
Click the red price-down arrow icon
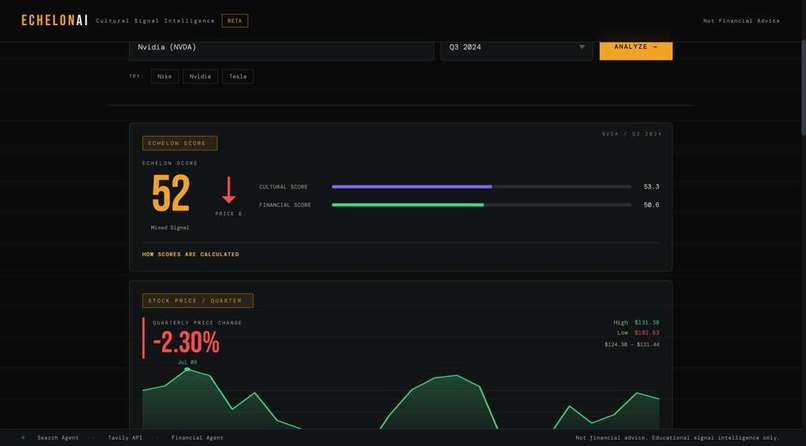pyautogui.click(x=229, y=190)
